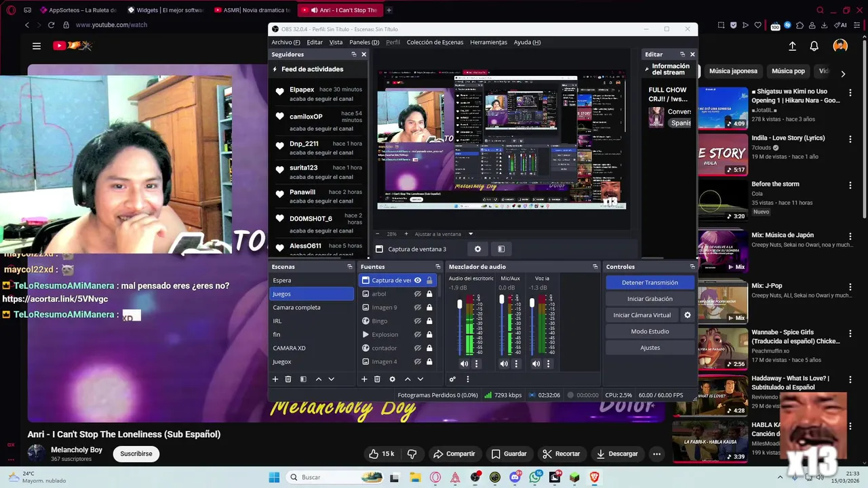Screen dimensions: 868x488
Task: Like the YouTube video with 15 k thumbs up
Action: pyautogui.click(x=381, y=453)
